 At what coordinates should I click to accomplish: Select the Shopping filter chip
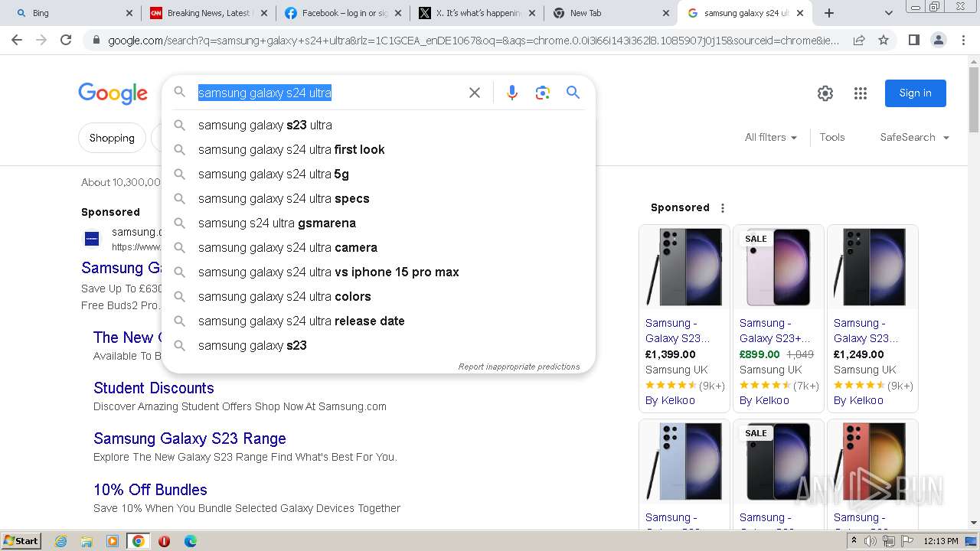pyautogui.click(x=112, y=138)
